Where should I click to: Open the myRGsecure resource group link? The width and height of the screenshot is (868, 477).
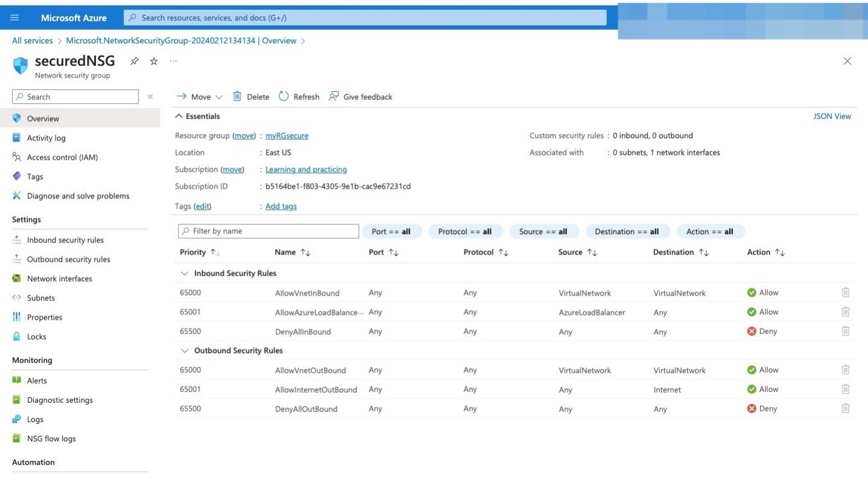point(287,136)
